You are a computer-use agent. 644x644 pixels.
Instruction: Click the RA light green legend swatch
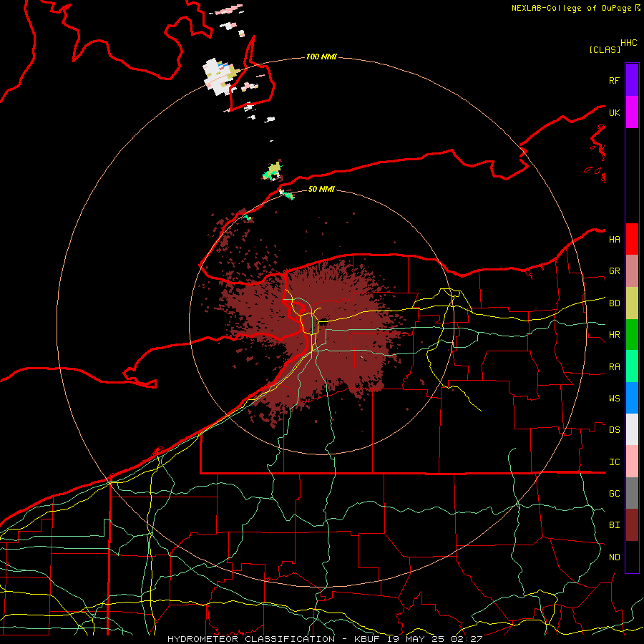(x=632, y=366)
